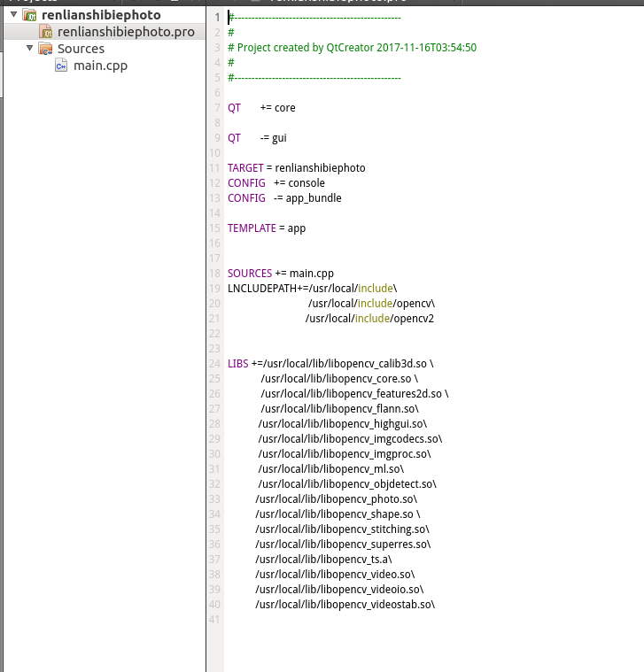Select renlianshibiephoto root project name
The height and width of the screenshot is (672, 644).
(101, 15)
